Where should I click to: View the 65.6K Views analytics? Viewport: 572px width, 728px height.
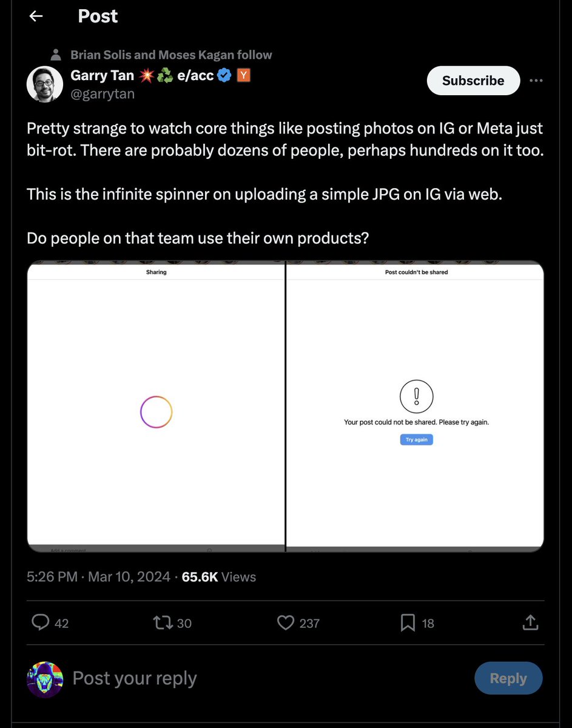pyautogui.click(x=219, y=576)
